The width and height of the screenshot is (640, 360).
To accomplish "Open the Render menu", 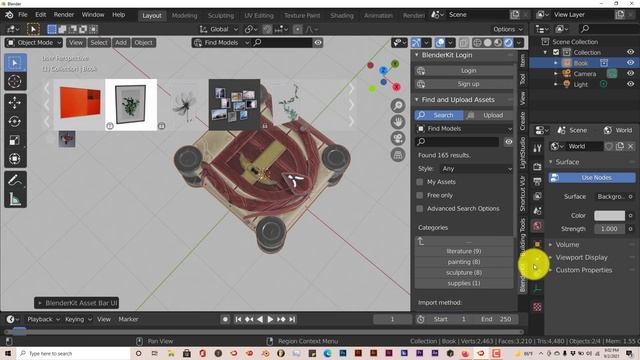I will 64,15.
